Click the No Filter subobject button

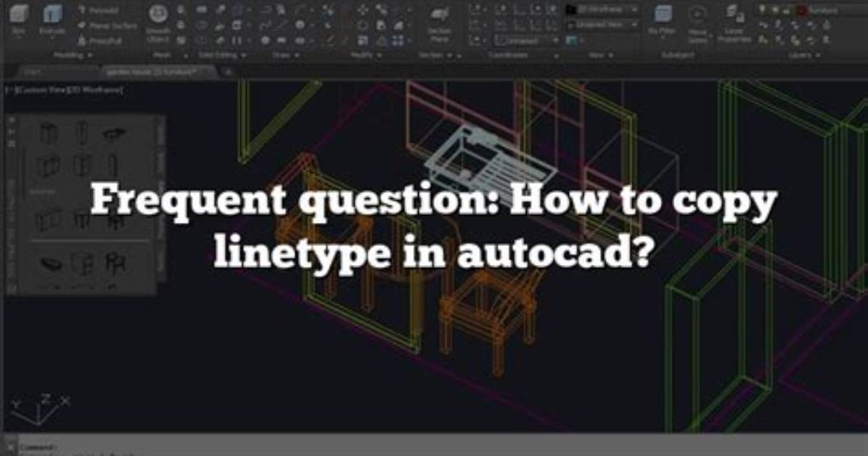tap(662, 21)
